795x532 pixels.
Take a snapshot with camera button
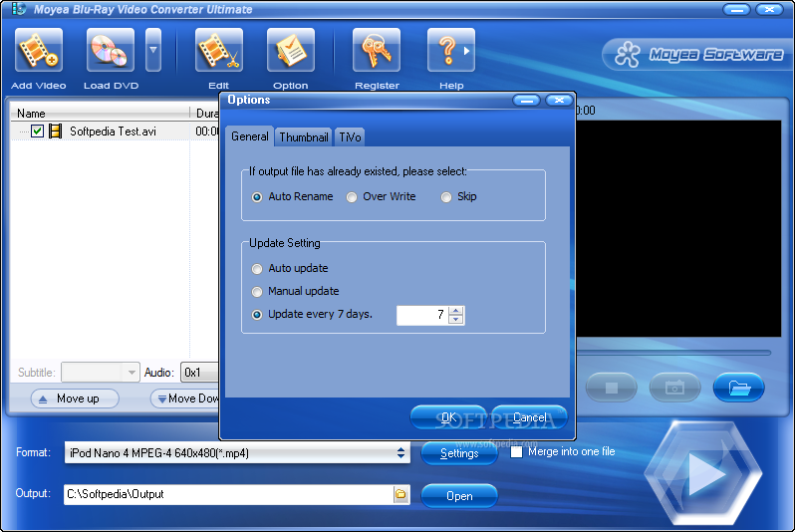674,388
